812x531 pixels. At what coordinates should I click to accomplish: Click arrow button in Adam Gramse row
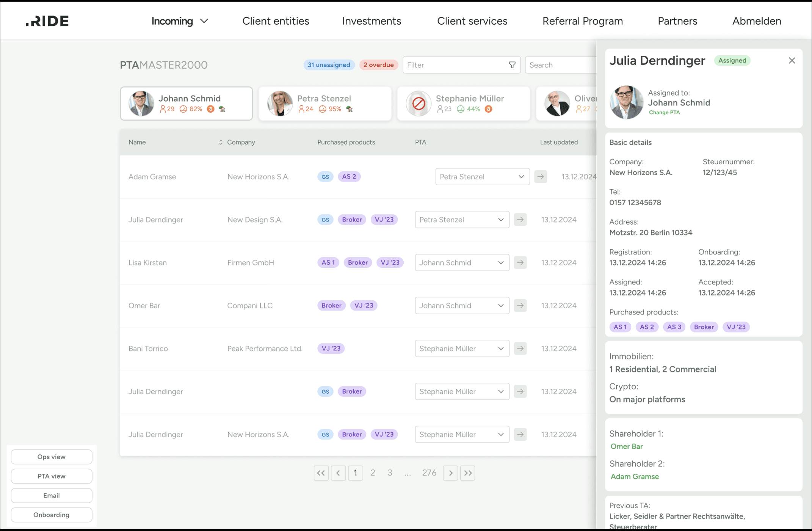coord(541,177)
